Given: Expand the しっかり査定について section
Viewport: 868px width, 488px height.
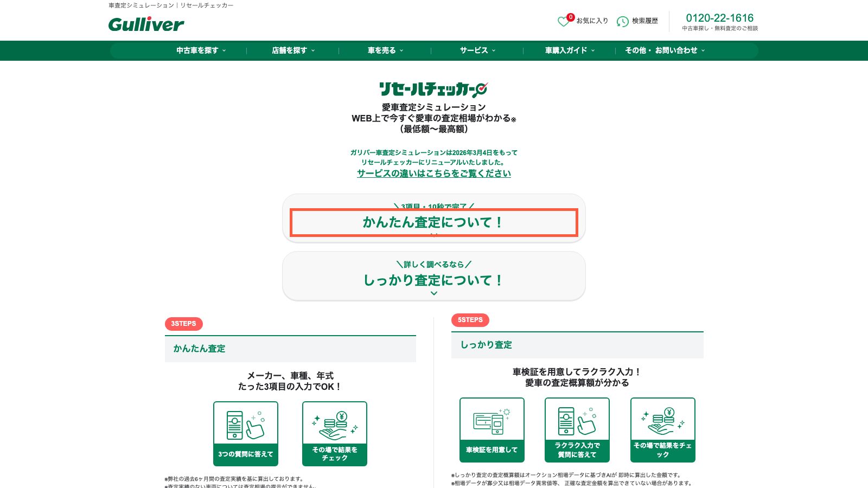Looking at the screenshot, I should (434, 275).
